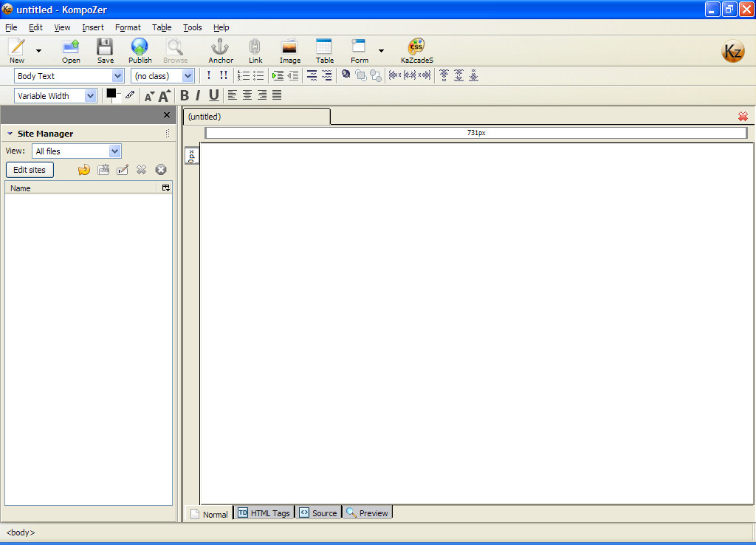Click the gray X delete icon
The image size is (756, 545).
point(141,170)
